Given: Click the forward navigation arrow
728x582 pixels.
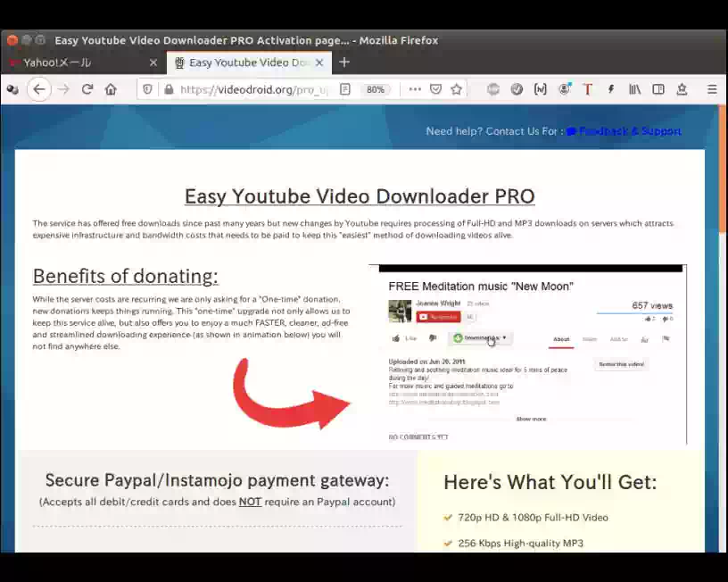Looking at the screenshot, I should pyautogui.click(x=63, y=89).
